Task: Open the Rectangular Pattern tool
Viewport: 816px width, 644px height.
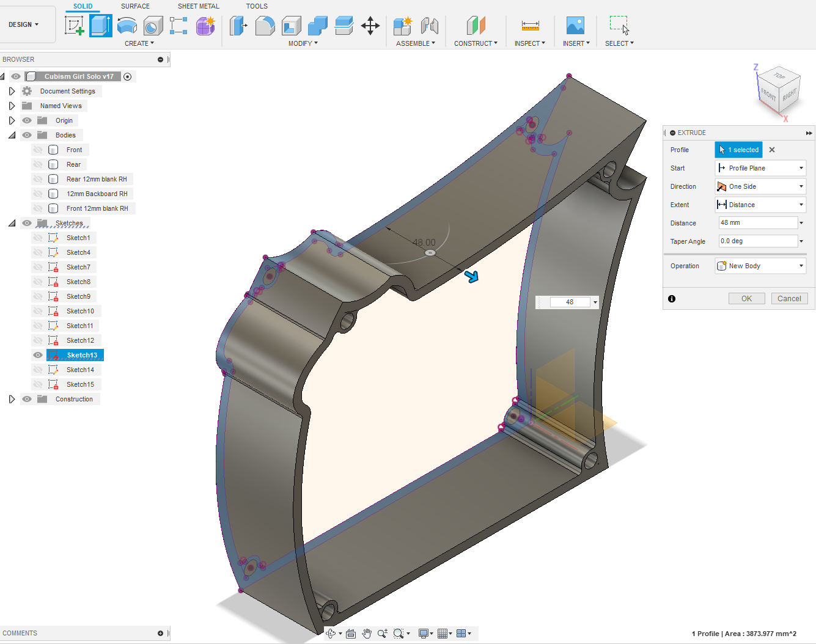Action: [178, 26]
